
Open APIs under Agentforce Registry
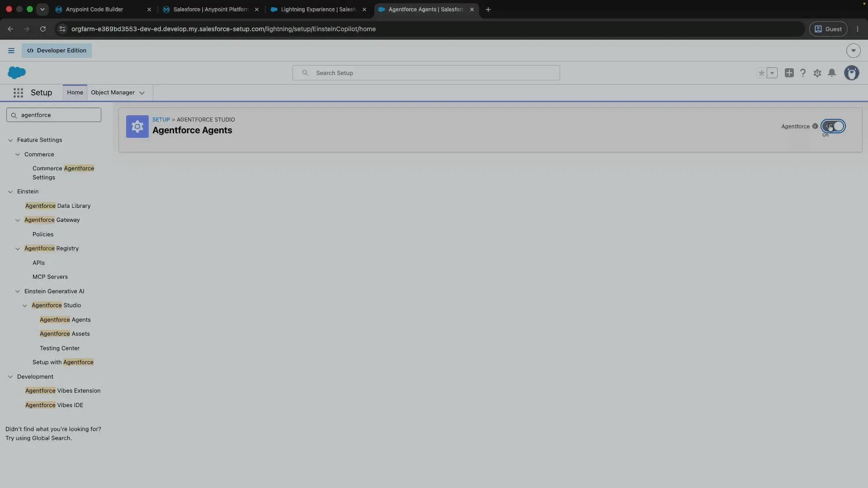point(38,263)
